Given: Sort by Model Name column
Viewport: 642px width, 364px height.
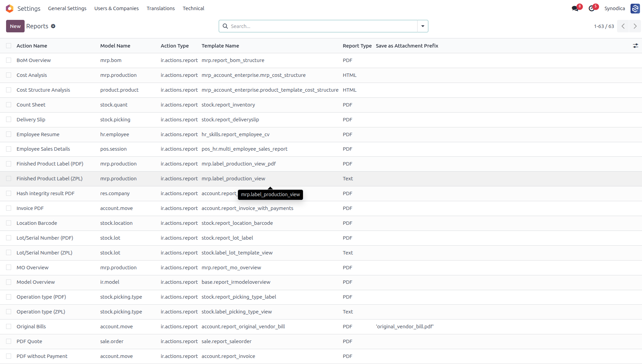Looking at the screenshot, I should tap(115, 46).
